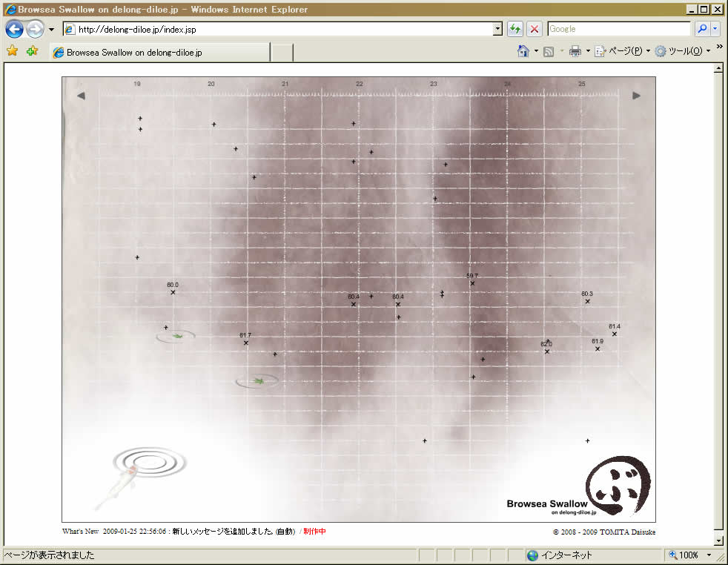Screen dimensions: 728x565
Task: Open the zoom level dropdown at 100%
Action: [709, 555]
